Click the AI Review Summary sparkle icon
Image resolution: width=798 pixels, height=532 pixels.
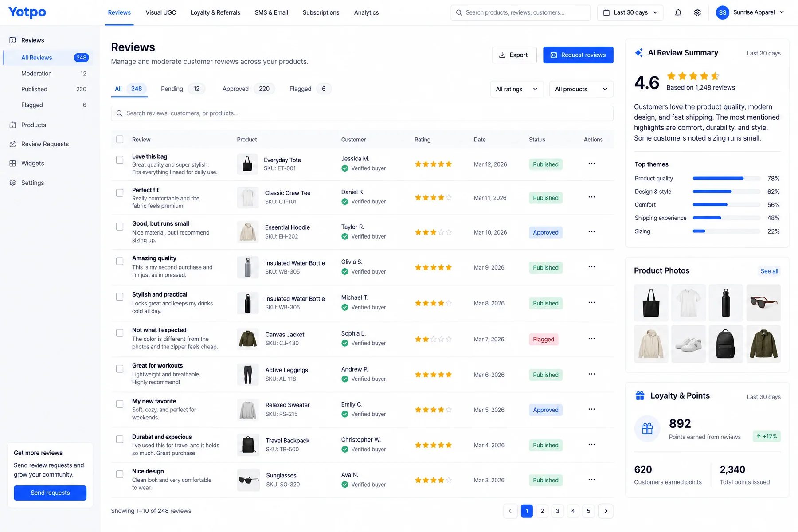point(638,53)
